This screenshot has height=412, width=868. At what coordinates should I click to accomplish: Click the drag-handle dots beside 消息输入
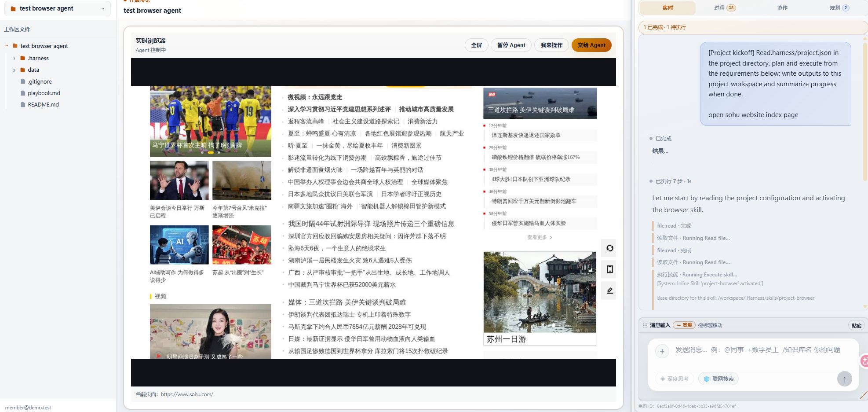[x=645, y=325]
